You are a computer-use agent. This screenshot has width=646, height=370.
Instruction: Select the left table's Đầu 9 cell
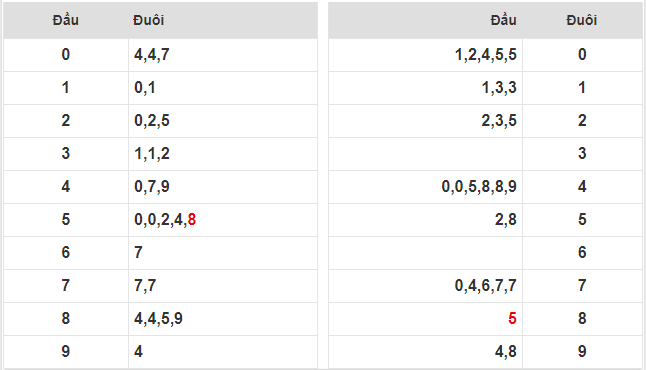(66, 351)
